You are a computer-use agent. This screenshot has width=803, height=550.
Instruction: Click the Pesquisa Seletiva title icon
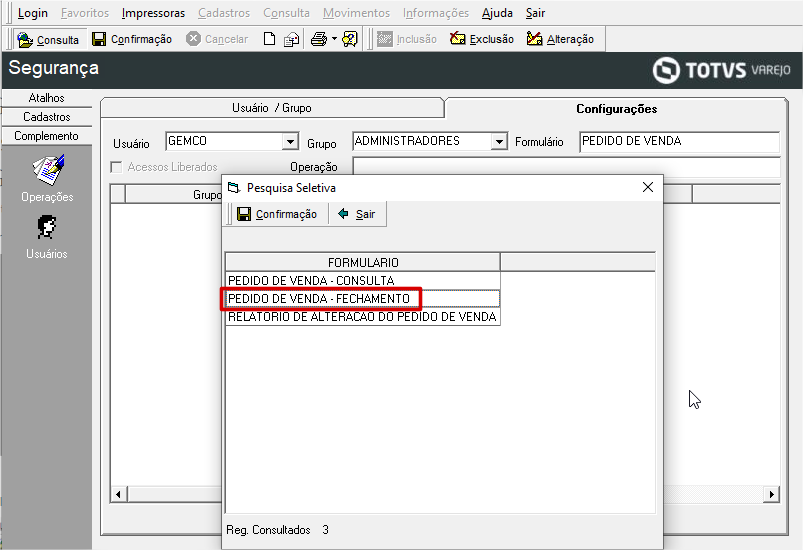click(234, 188)
